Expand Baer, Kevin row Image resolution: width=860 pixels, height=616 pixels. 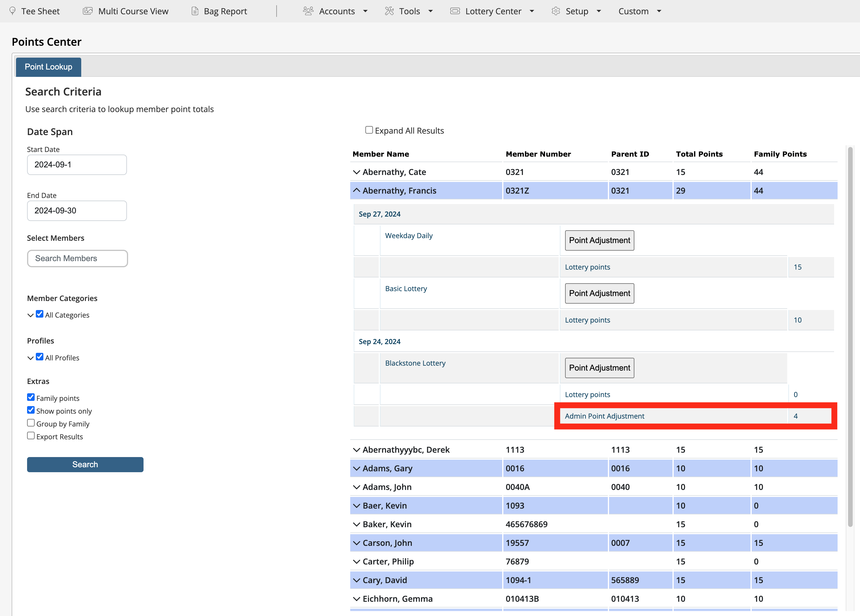click(x=356, y=505)
